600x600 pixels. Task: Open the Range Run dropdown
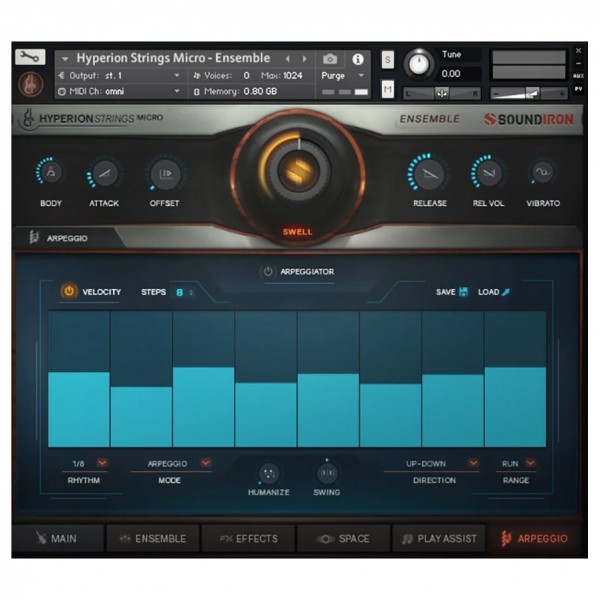pos(530,463)
